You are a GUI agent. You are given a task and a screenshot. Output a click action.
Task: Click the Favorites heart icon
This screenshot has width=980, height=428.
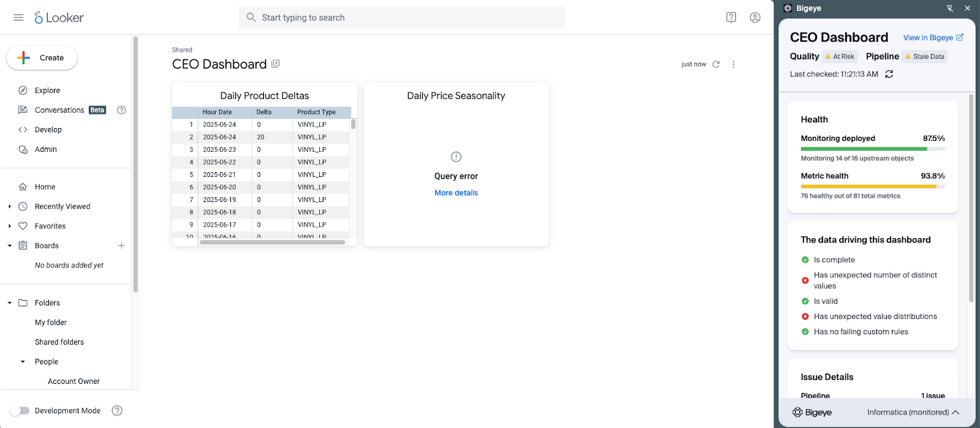pyautogui.click(x=23, y=226)
